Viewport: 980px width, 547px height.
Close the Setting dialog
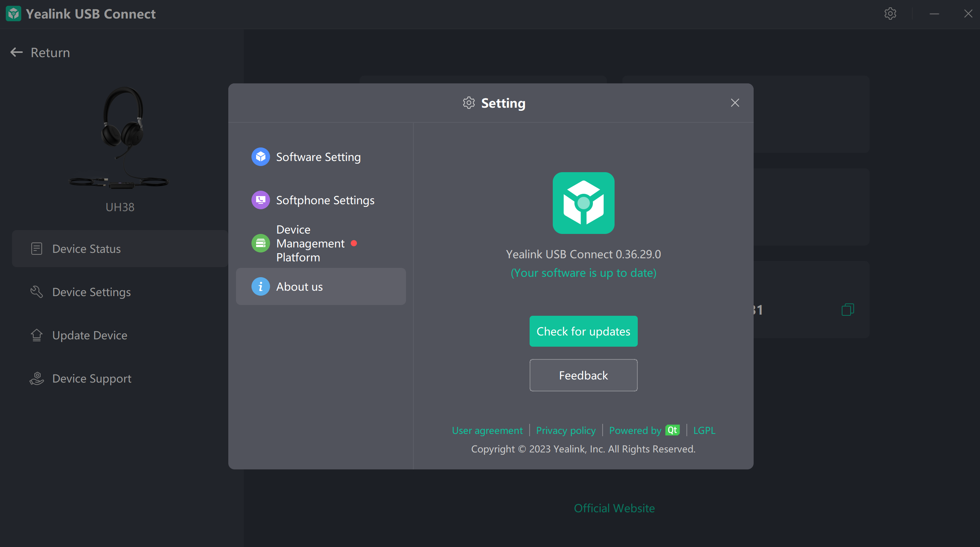coord(735,103)
